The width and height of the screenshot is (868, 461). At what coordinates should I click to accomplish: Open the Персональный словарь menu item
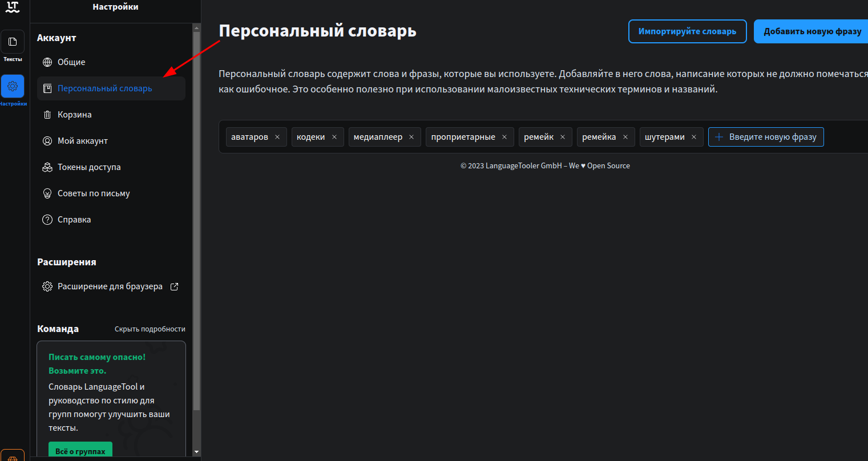(x=111, y=88)
